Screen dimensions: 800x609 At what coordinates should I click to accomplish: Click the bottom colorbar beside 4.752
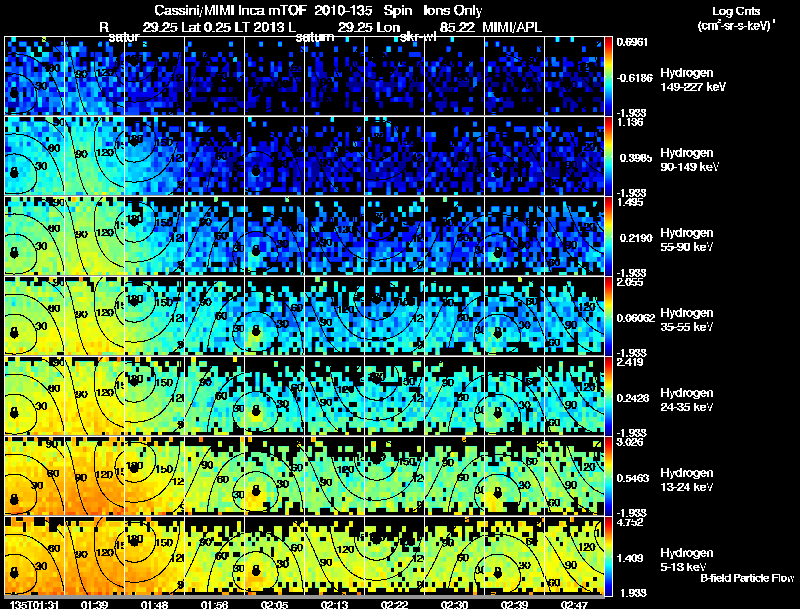tap(608, 556)
